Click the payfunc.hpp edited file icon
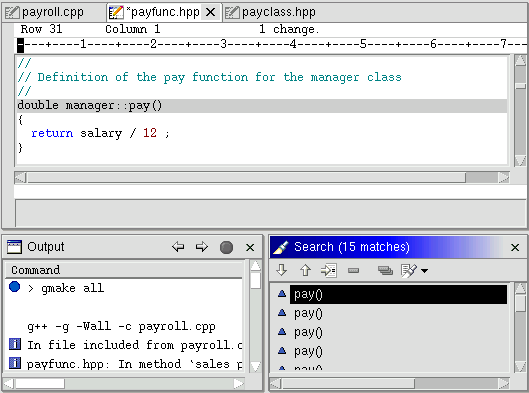Screen dimensions: 529x393 pyautogui.click(x=116, y=12)
